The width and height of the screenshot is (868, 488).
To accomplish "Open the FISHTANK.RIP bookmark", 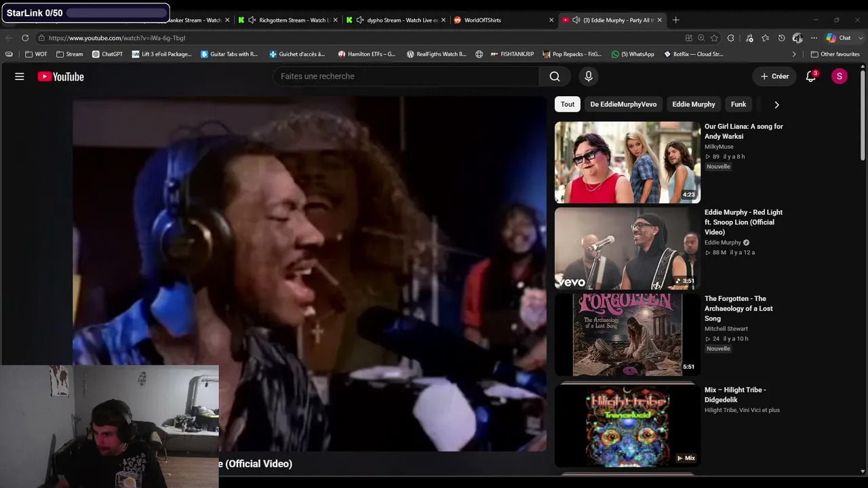I will (512, 54).
